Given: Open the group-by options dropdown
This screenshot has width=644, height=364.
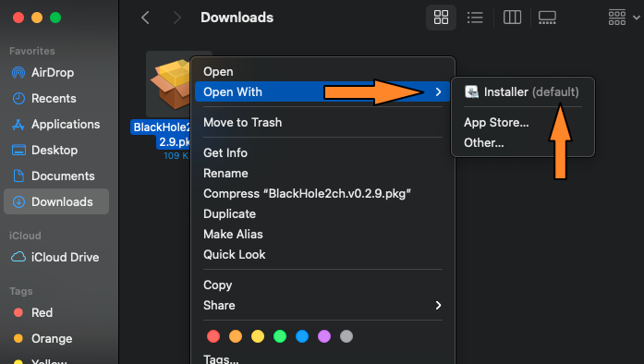Looking at the screenshot, I should pos(624,18).
